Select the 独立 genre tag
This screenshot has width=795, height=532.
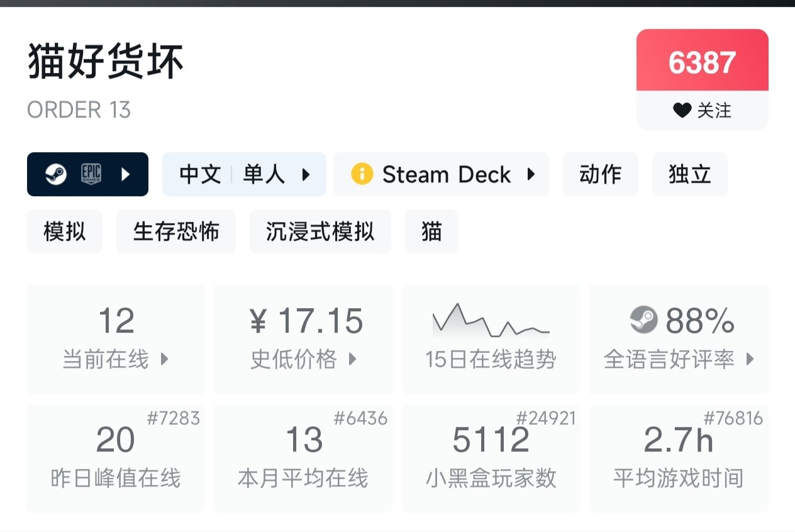point(689,174)
